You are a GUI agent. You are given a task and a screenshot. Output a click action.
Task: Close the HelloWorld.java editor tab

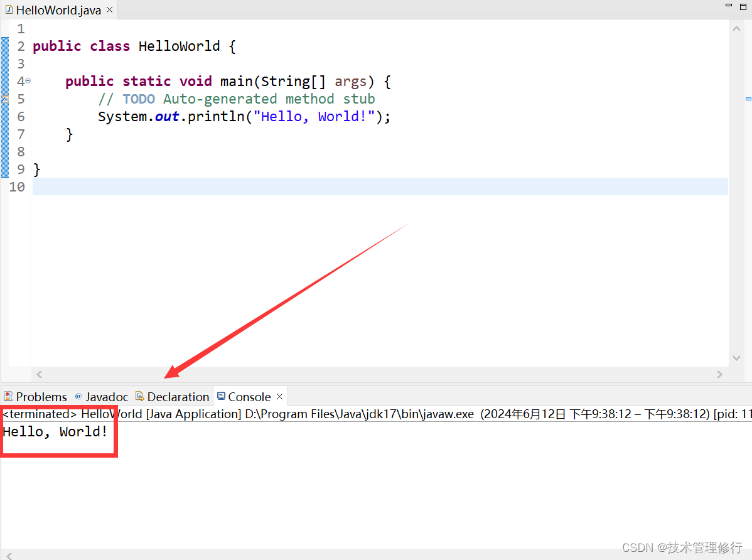(x=110, y=10)
